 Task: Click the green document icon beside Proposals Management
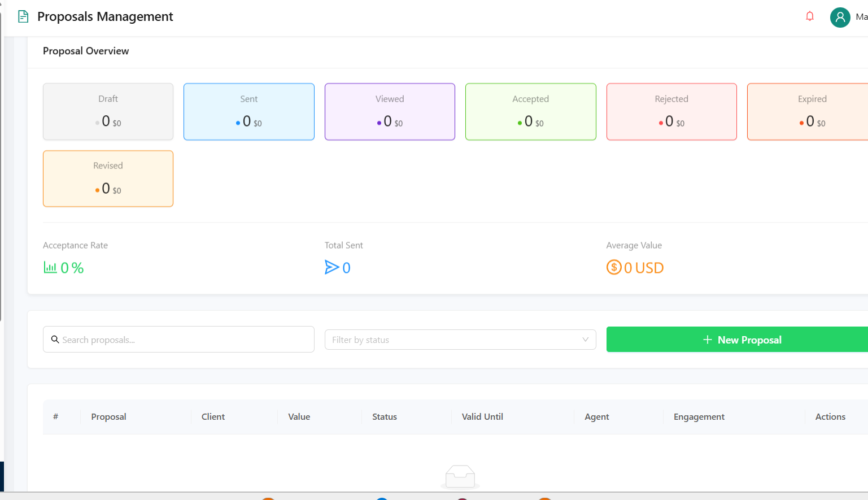[x=23, y=16]
